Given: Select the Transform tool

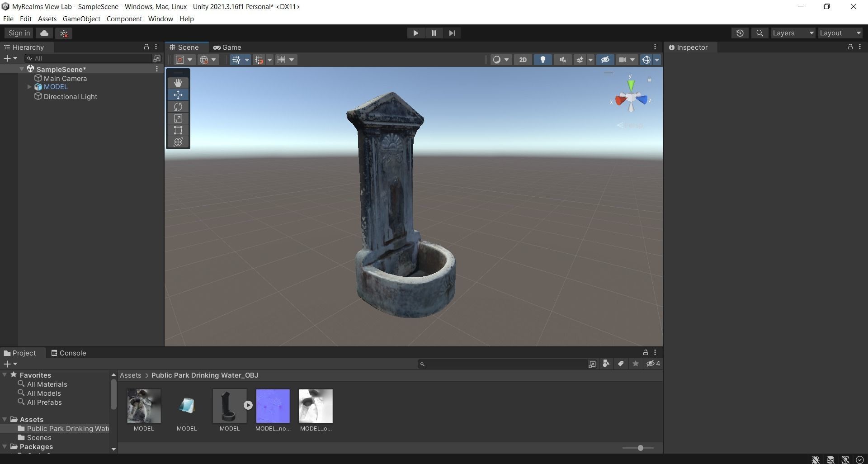Looking at the screenshot, I should (x=178, y=142).
